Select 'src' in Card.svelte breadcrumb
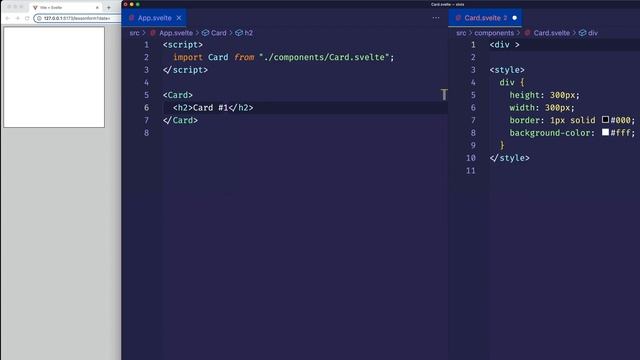Screen dimensions: 640x360 pos(461,33)
